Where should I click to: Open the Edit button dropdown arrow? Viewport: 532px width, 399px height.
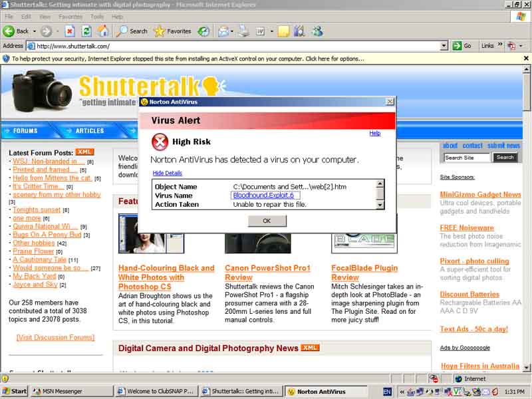[x=271, y=31]
